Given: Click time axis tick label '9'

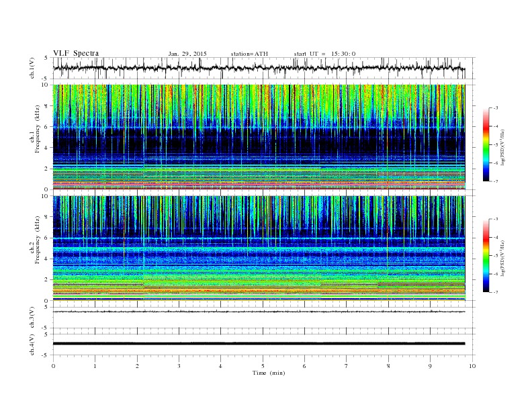Looking at the screenshot, I should (x=430, y=366).
